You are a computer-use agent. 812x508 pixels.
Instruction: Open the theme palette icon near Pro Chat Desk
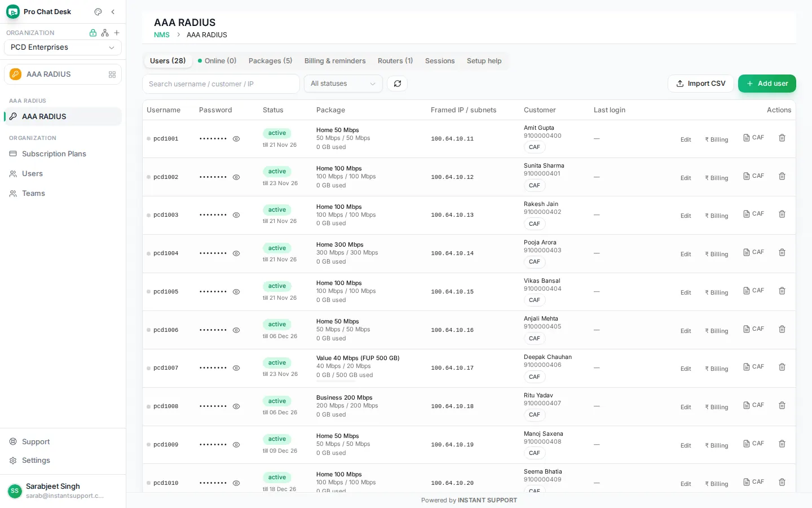98,12
